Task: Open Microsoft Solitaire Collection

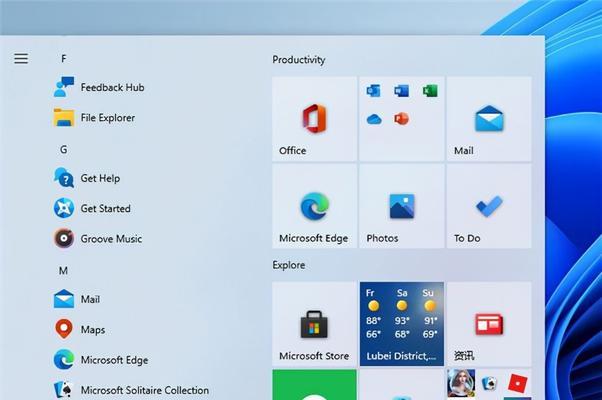Action: click(x=131, y=390)
